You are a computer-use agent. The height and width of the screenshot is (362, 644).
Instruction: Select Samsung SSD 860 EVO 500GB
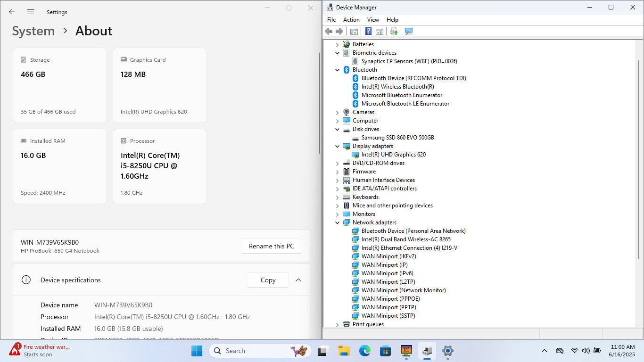[x=397, y=138]
